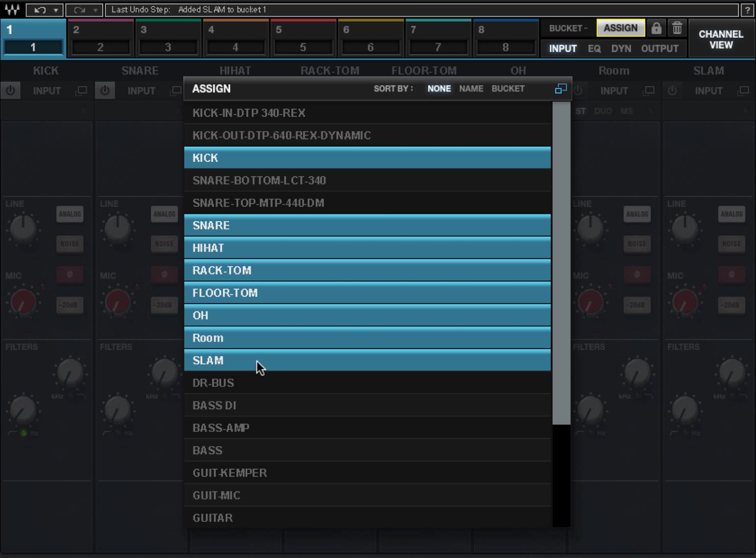
Task: Switch to the INPUT tab
Action: coord(562,49)
